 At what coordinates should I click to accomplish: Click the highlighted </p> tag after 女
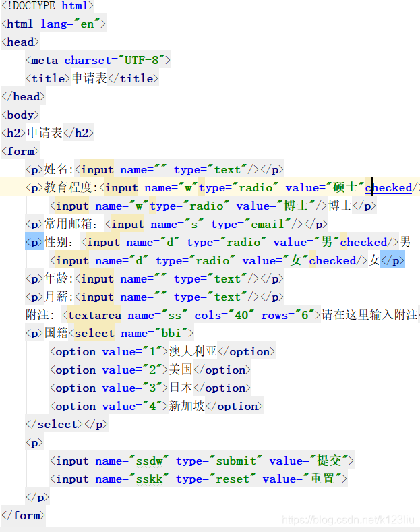click(x=392, y=260)
